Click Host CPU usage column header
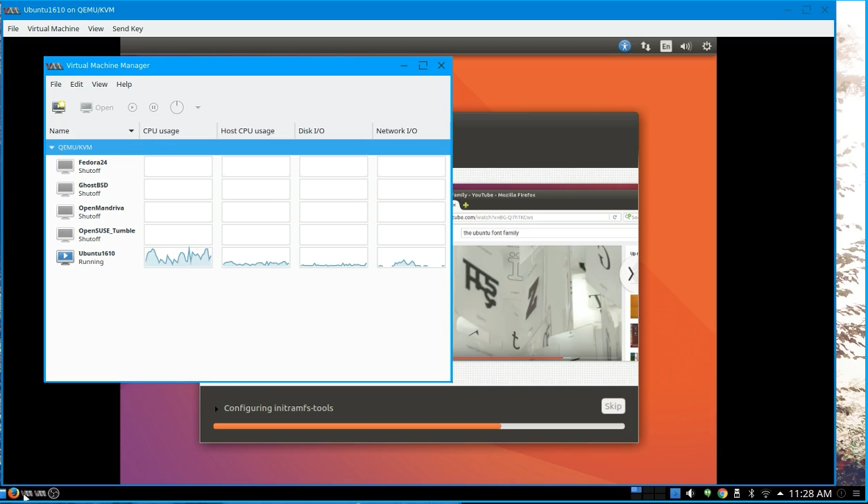 [x=256, y=131]
